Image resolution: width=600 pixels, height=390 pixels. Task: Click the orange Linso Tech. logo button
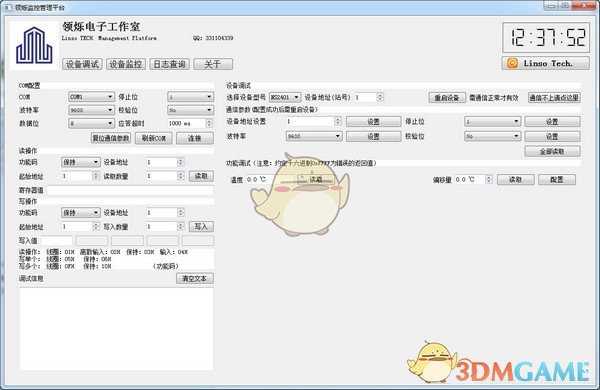546,63
